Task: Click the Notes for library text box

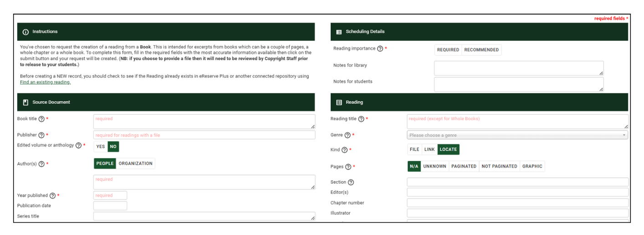Action: coord(518,68)
